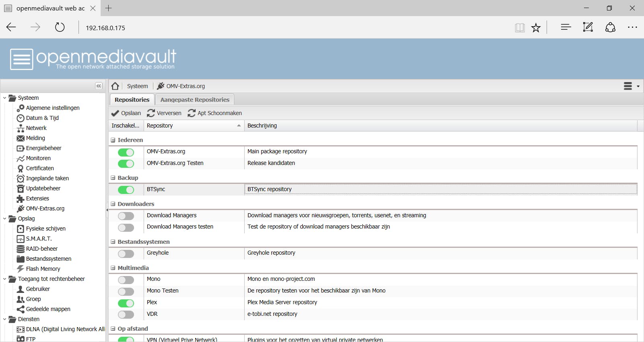Viewport: 644px width, 342px height.
Task: Collapse the sidebar navigation panel
Action: (99, 86)
